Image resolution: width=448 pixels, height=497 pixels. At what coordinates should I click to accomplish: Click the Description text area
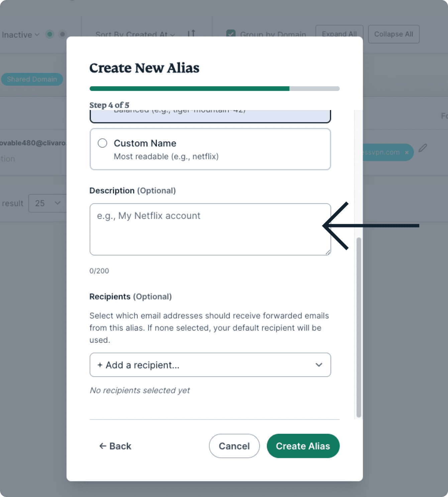coord(210,229)
